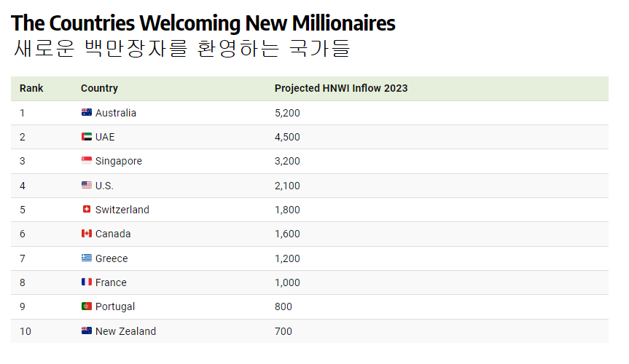Image resolution: width=629 pixels, height=364 pixels.
Task: Click the New Zealand flag icon
Action: [x=87, y=331]
